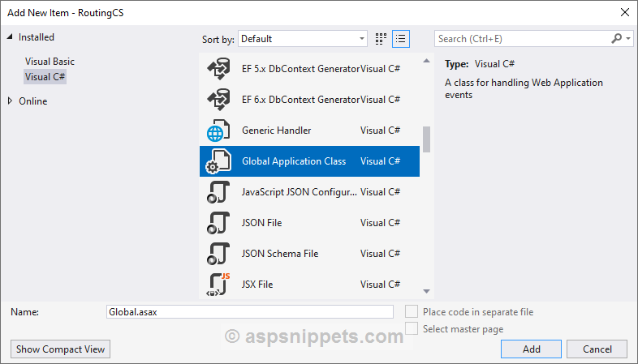Screen dimensions: 638x364
Task: Click Show Compact View button
Action: click(60, 349)
